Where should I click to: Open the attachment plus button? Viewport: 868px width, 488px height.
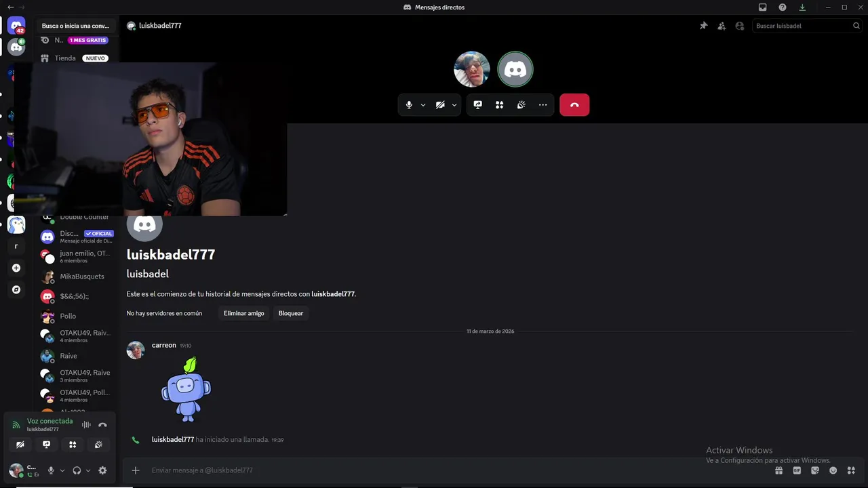136,470
